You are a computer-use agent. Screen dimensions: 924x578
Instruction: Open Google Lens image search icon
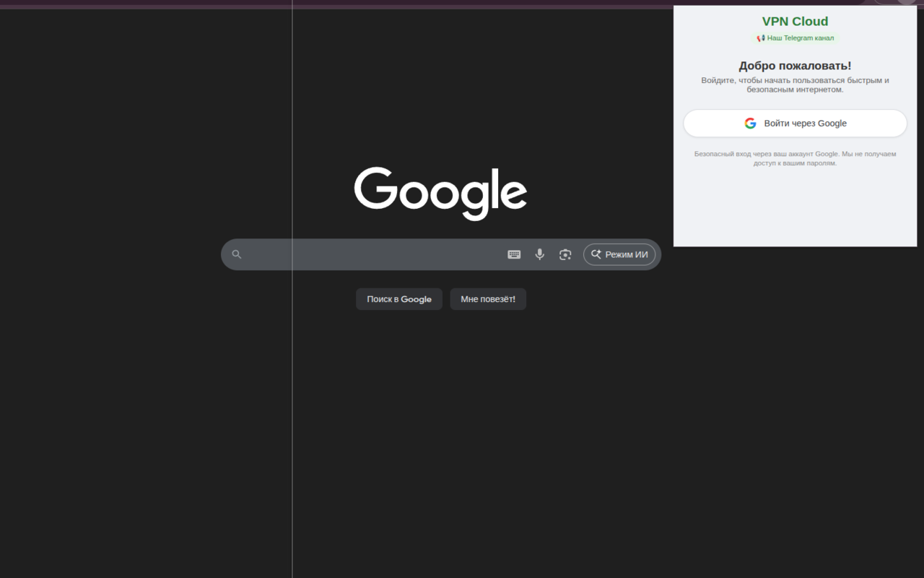(565, 254)
